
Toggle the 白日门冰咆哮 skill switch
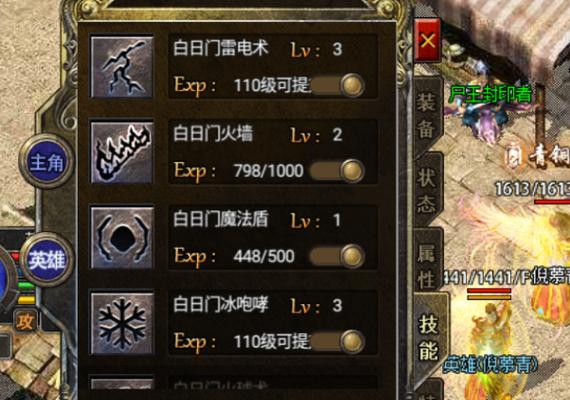pos(337,342)
